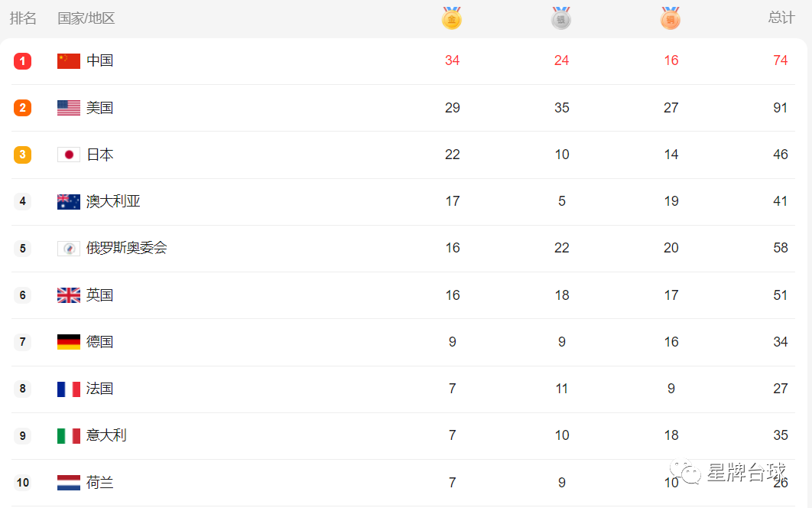812x508 pixels.
Task: Select the 总计 column header
Action: tap(781, 18)
